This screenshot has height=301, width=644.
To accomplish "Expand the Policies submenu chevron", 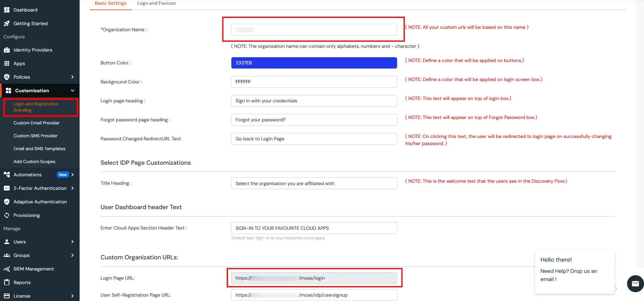I will pyautogui.click(x=72, y=77).
